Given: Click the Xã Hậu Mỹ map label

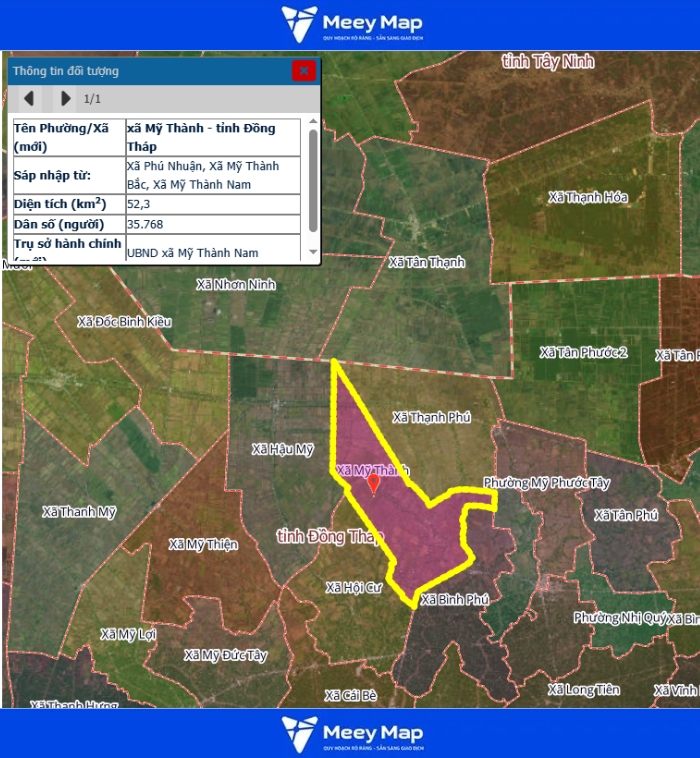Looking at the screenshot, I should (x=283, y=450).
